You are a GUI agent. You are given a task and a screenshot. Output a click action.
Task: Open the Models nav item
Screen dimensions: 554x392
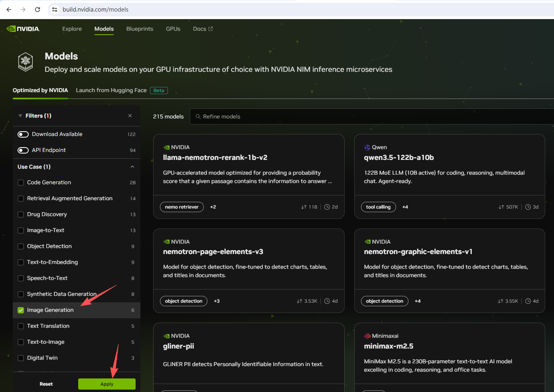[104, 29]
